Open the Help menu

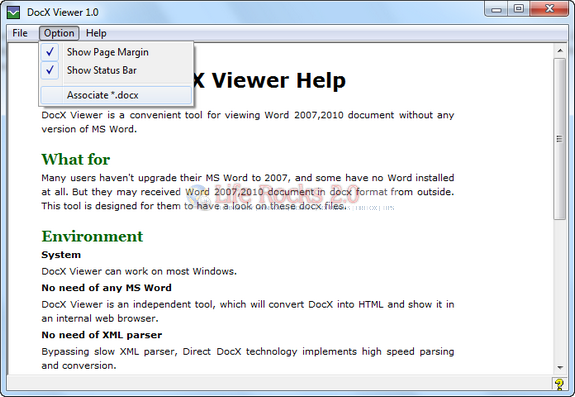point(96,33)
